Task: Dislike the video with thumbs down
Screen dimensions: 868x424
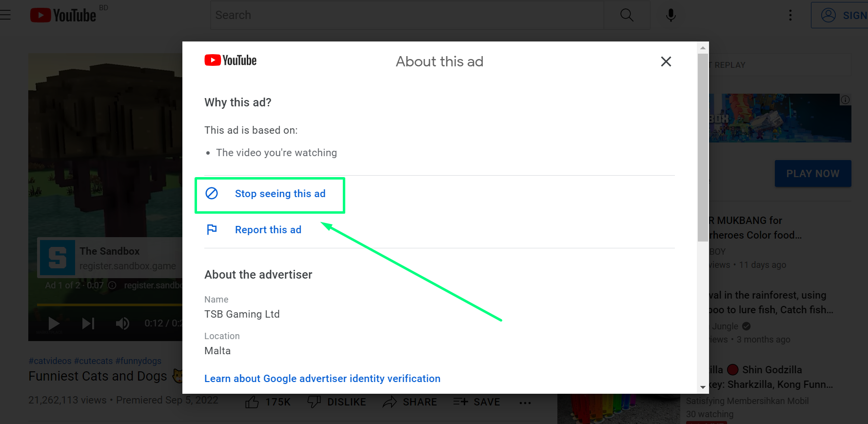Action: (315, 402)
